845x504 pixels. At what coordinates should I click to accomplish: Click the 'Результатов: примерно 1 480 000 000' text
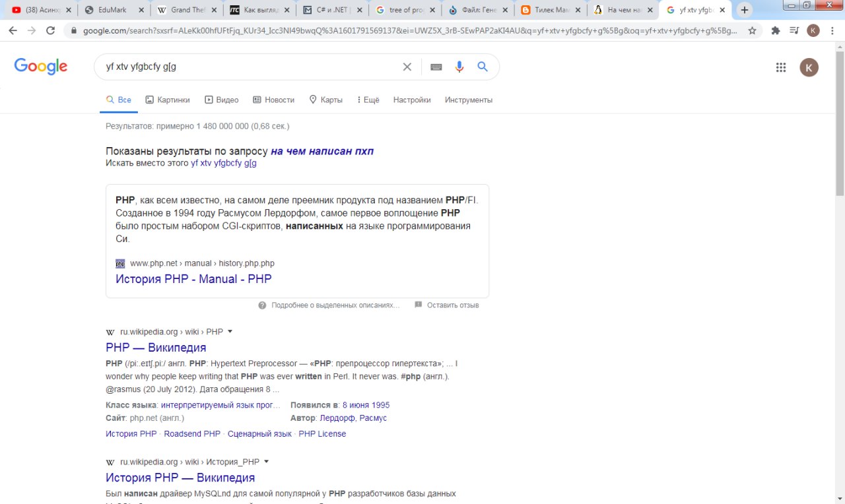pos(197,126)
